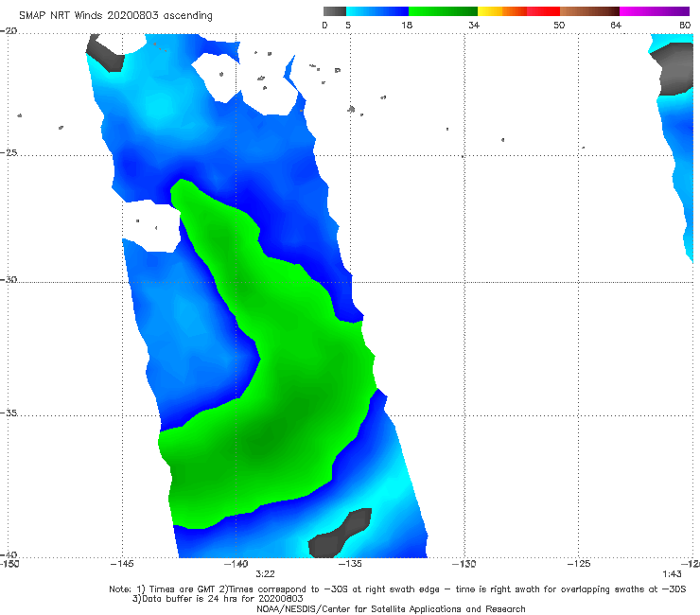
Task: Click the swath time '1:43'
Action: [x=672, y=574]
